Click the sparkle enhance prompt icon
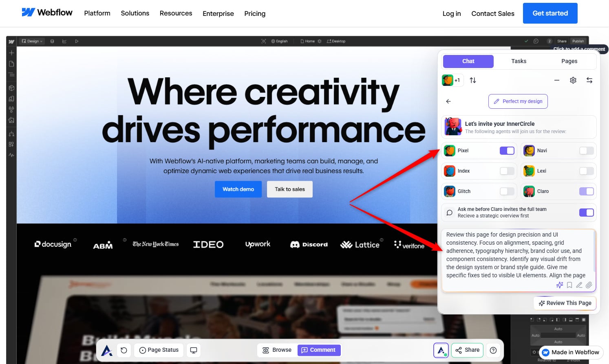The height and width of the screenshot is (364, 609). [560, 285]
